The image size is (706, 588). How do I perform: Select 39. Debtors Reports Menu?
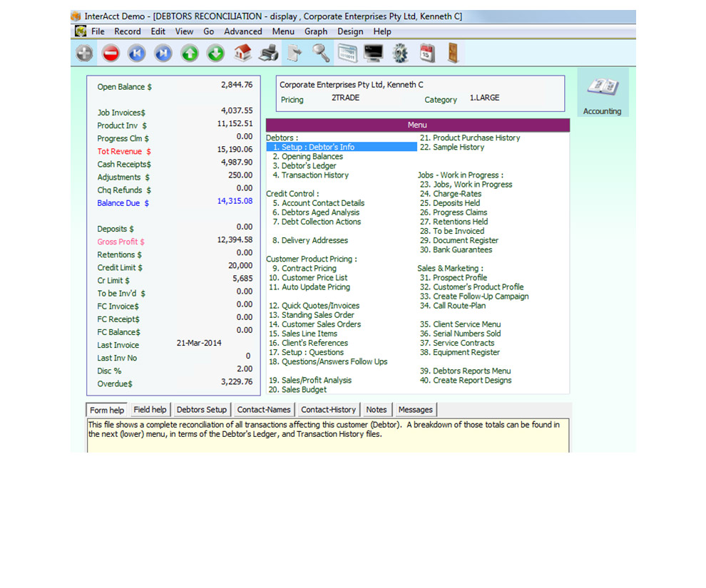466,371
